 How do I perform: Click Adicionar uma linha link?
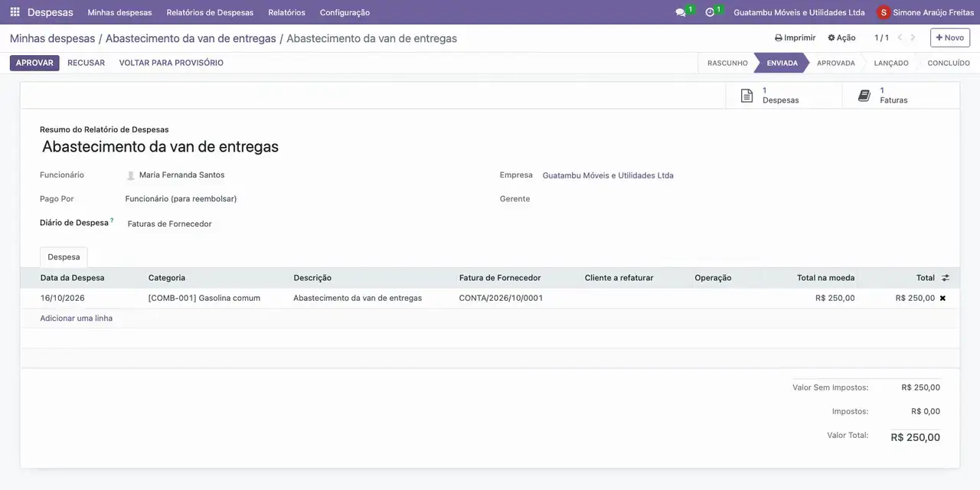pyautogui.click(x=77, y=318)
